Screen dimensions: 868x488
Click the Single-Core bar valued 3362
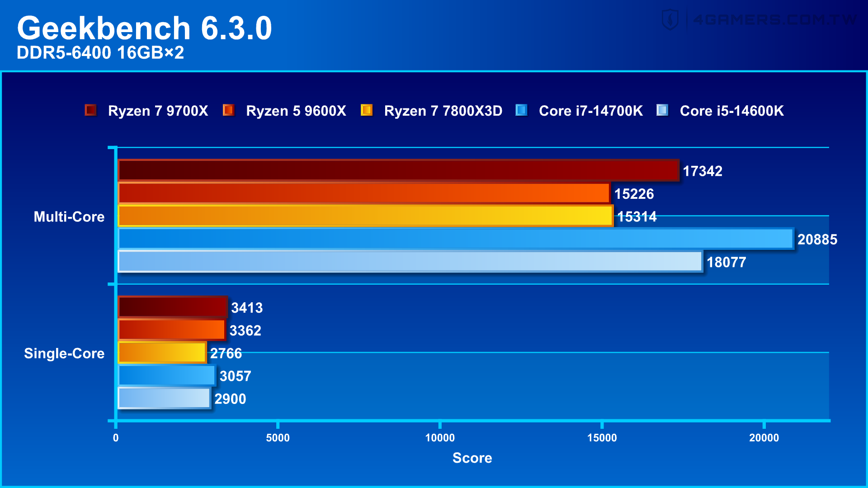172,330
